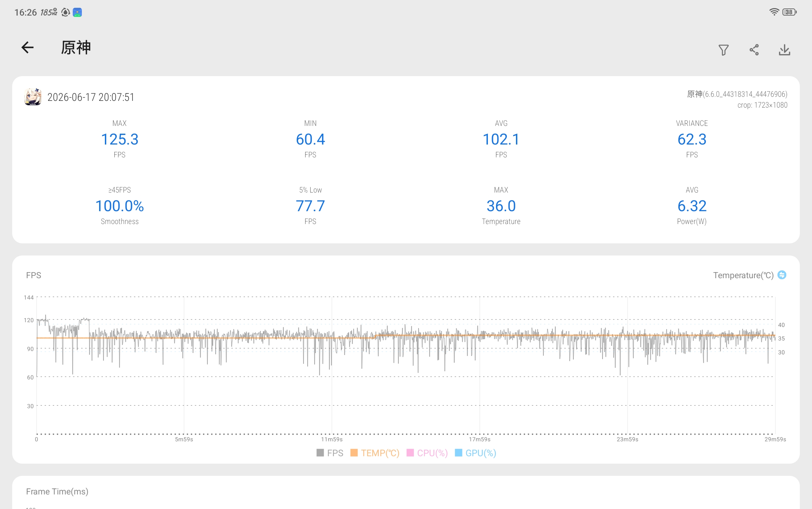Viewport: 812px width, 509px height.
Task: Tap the 11m59s time axis label
Action: point(332,439)
